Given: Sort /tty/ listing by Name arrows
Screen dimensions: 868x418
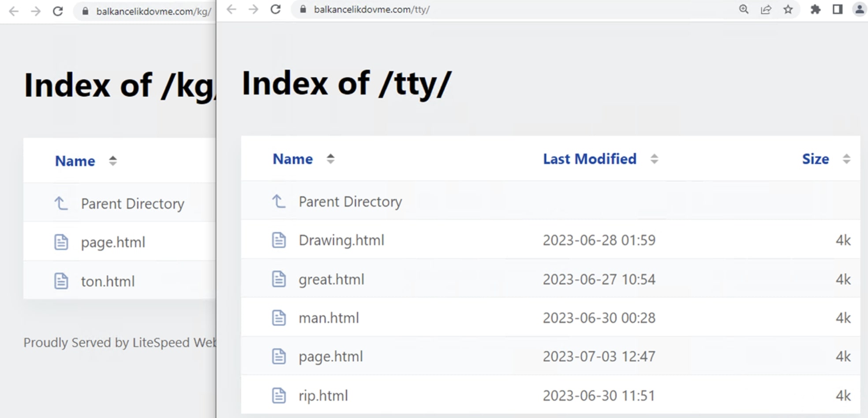Looking at the screenshot, I should point(330,159).
